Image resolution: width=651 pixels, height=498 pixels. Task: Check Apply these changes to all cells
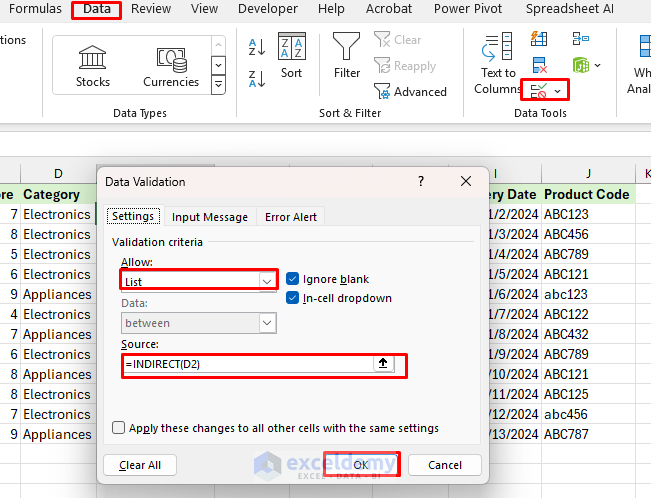click(118, 427)
